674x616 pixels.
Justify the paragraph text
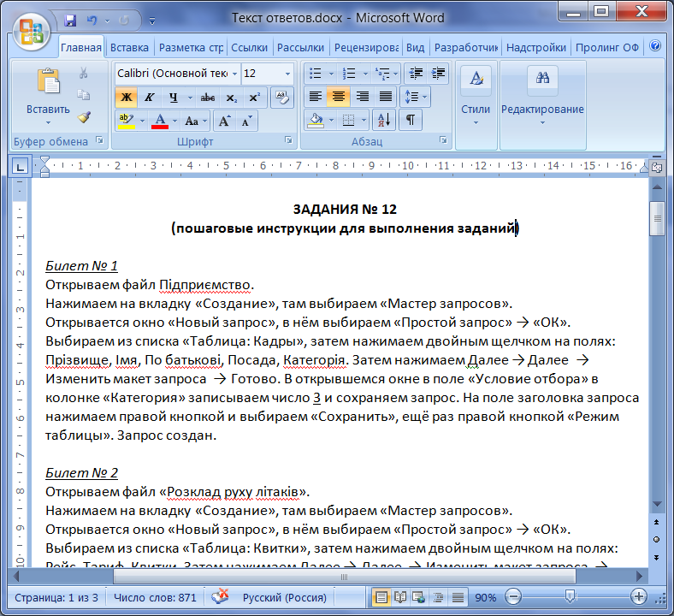(x=386, y=97)
